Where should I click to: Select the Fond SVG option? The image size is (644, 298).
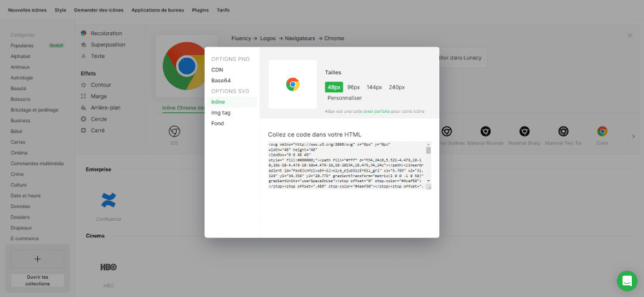[218, 124]
